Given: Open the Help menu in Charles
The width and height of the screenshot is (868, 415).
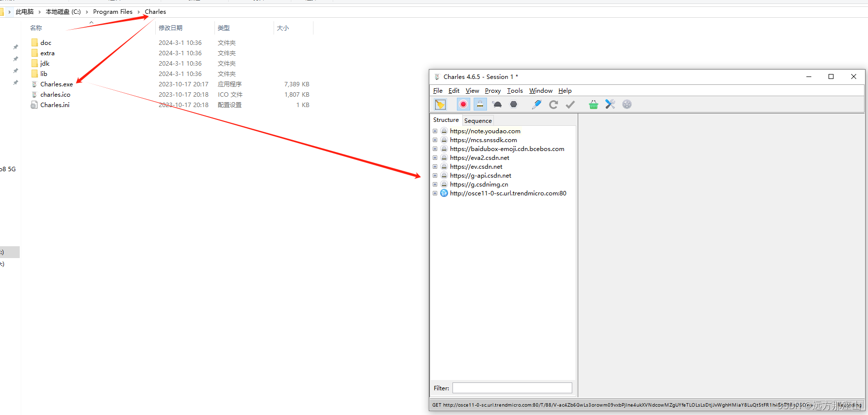Looking at the screenshot, I should [x=565, y=91].
